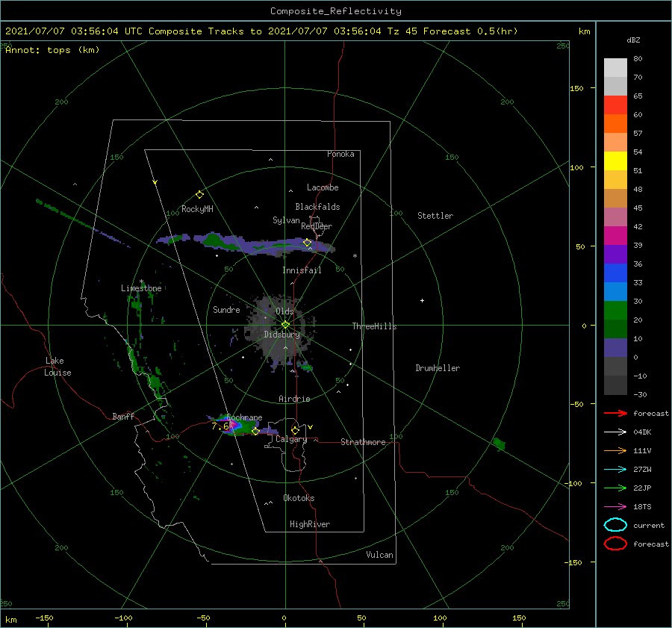Click the Ponoka city label
Viewport: 672px width, 628px height.
tap(340, 154)
